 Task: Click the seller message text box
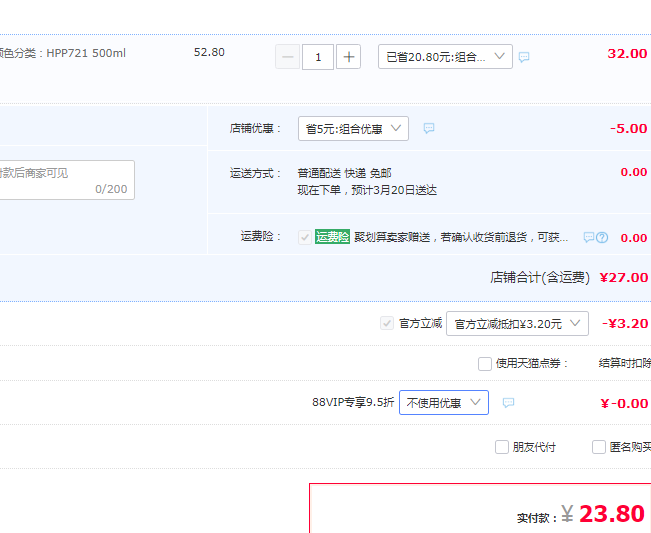pos(66,180)
